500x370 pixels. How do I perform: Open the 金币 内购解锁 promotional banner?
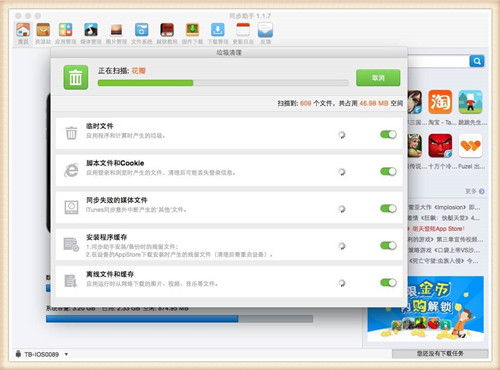(x=425, y=308)
